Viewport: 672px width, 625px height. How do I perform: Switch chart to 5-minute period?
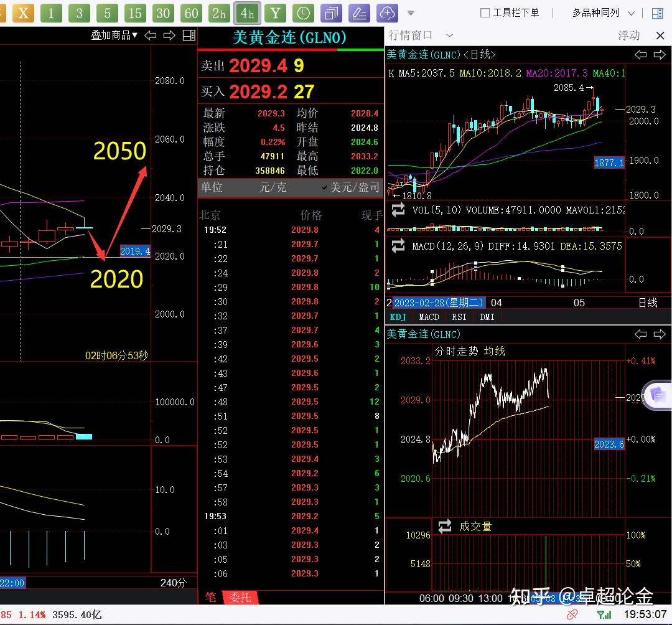107,13
